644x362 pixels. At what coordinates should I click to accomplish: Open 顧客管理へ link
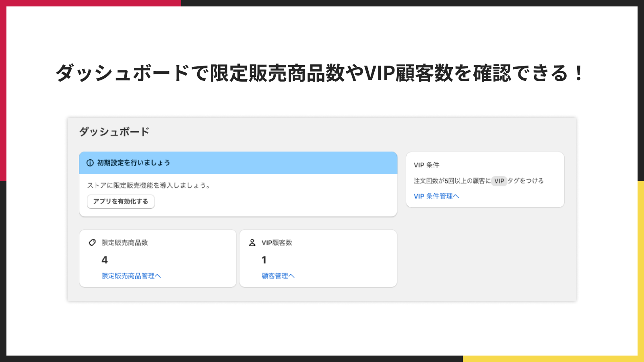coord(278,276)
